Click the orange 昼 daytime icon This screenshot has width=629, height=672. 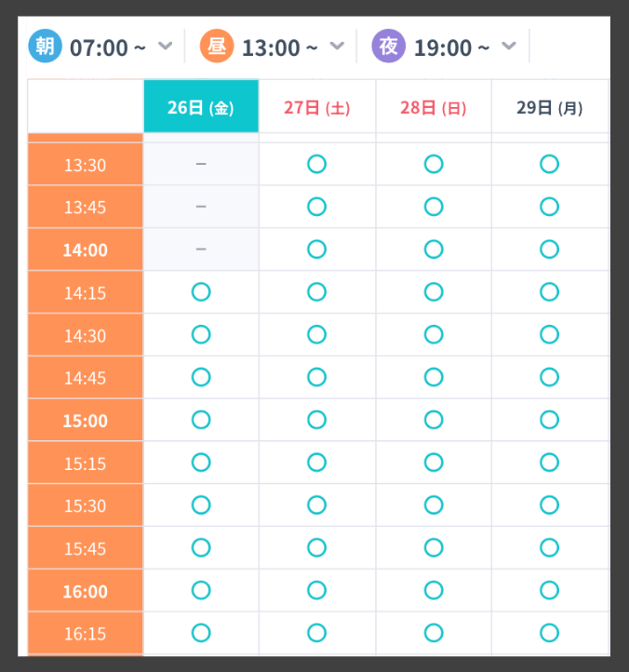click(216, 46)
